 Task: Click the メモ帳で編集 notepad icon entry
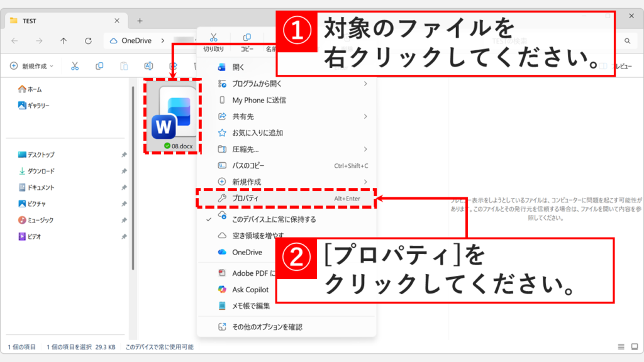coord(222,306)
